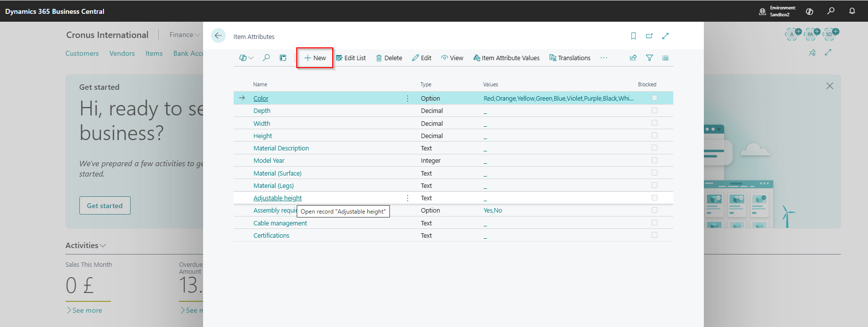Click the Values link for the Color row
The width and height of the screenshot is (868, 327).
[x=558, y=98]
